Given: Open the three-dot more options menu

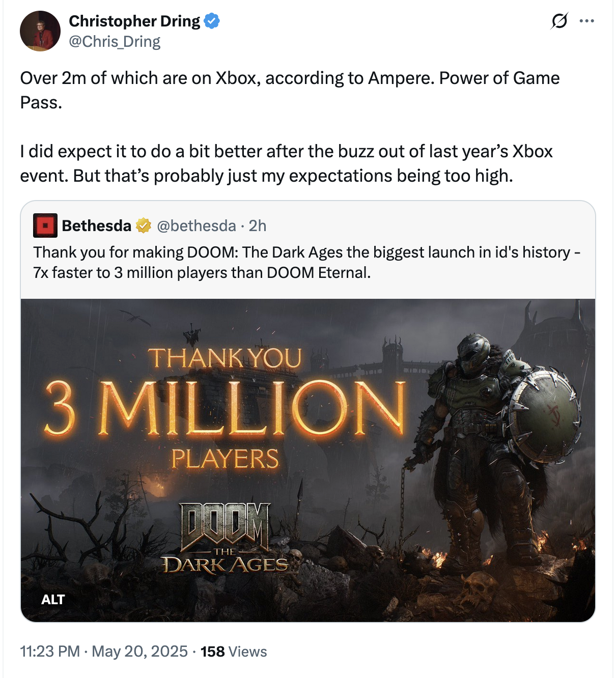Looking at the screenshot, I should (x=586, y=21).
